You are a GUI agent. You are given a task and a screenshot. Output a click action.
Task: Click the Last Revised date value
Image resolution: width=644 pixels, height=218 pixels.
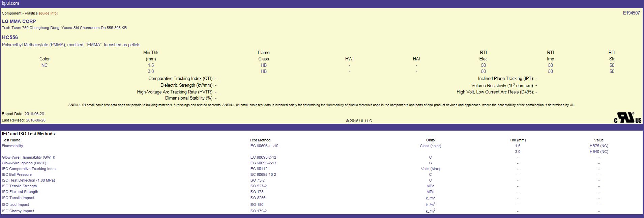(x=36, y=120)
